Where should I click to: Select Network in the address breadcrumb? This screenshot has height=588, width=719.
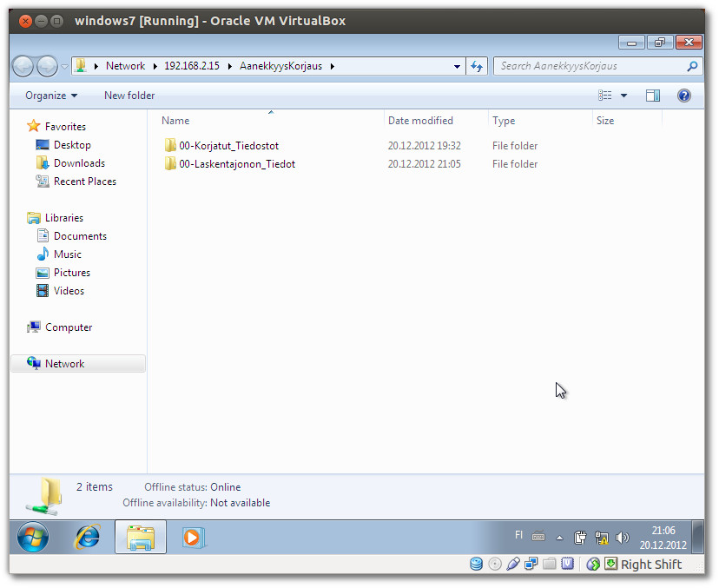click(x=125, y=66)
